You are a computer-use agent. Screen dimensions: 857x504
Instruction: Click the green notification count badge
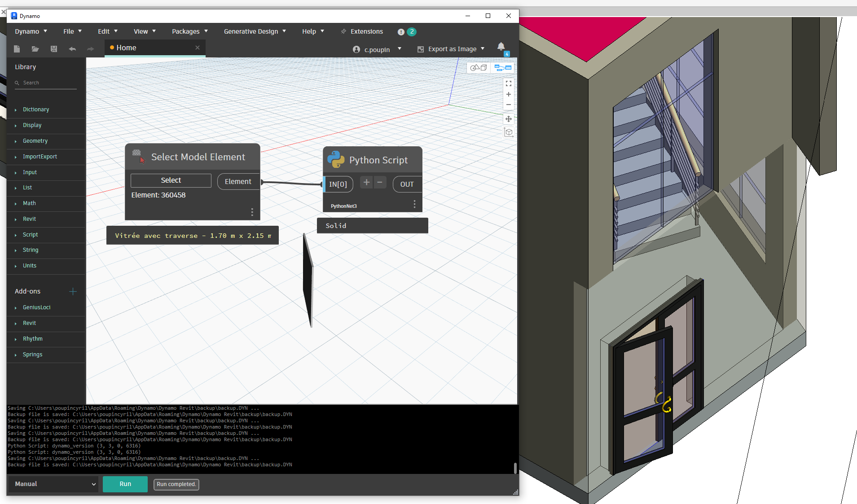pos(412,32)
